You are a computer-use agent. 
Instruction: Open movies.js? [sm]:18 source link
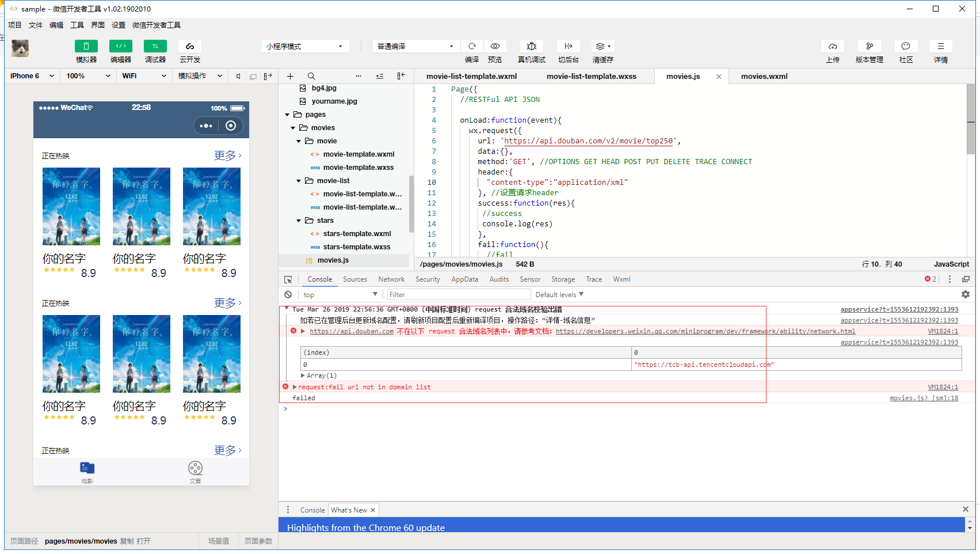tap(924, 398)
